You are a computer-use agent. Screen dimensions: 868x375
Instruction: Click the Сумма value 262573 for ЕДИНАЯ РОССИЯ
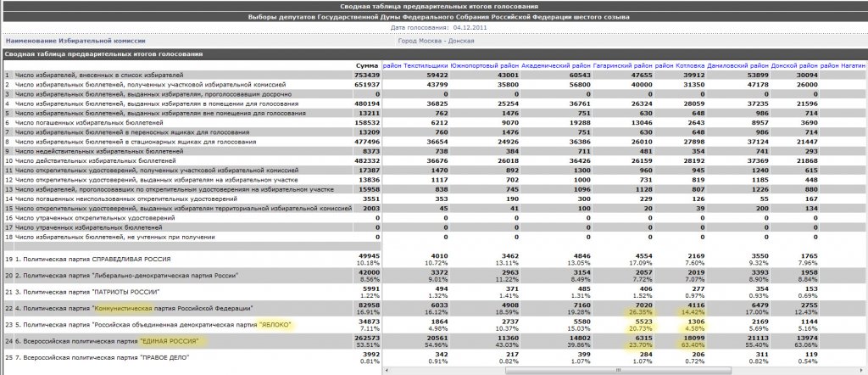pyautogui.click(x=367, y=338)
